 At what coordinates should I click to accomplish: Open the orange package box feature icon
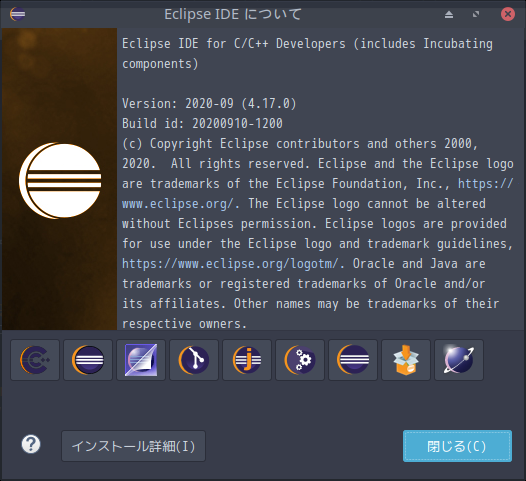click(406, 360)
